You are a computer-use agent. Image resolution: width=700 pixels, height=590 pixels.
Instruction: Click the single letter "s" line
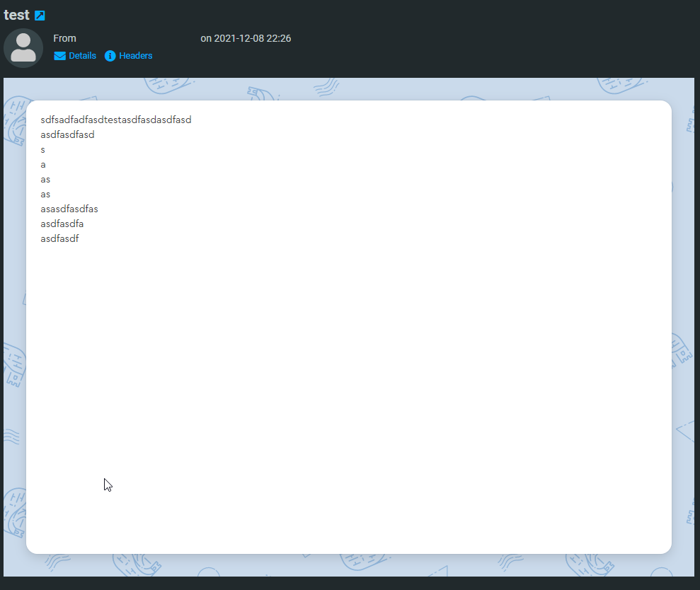coord(43,150)
